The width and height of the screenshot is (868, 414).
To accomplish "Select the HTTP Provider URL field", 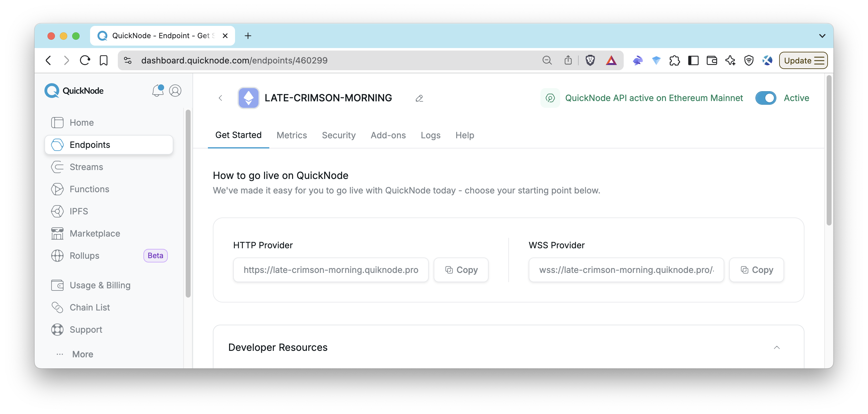I will coord(331,270).
